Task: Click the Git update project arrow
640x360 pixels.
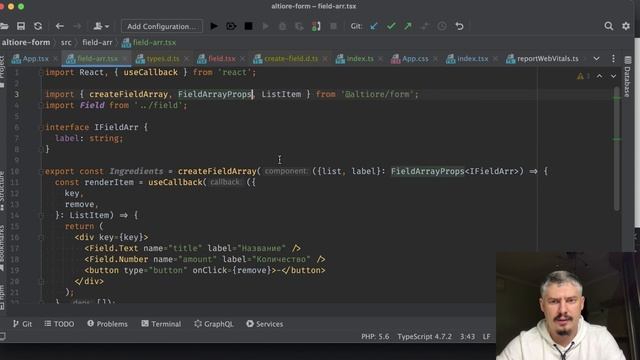Action: 373,26
